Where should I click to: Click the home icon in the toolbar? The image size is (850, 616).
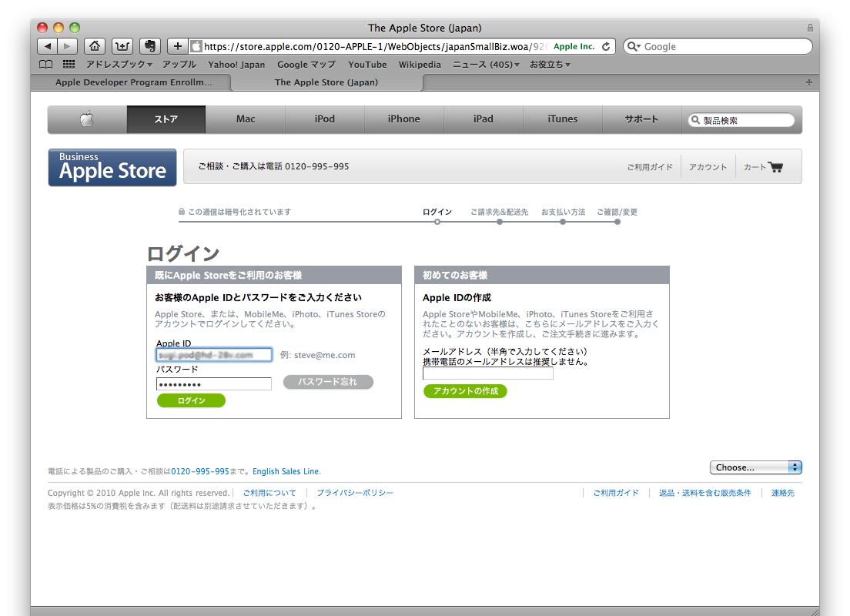(x=95, y=46)
